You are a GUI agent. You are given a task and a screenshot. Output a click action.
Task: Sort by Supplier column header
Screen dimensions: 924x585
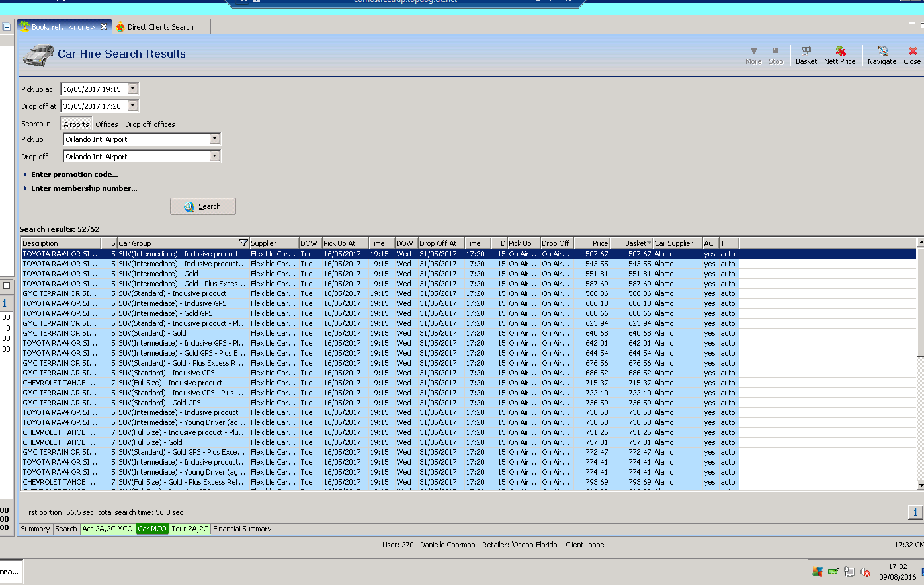tap(274, 243)
